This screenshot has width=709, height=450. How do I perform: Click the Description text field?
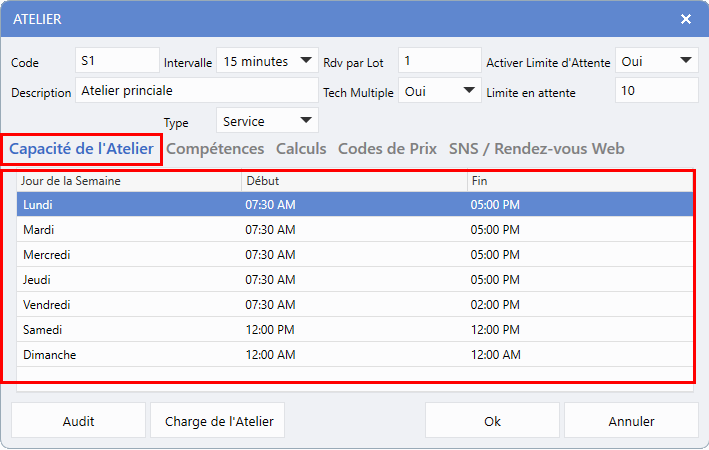coord(196,91)
